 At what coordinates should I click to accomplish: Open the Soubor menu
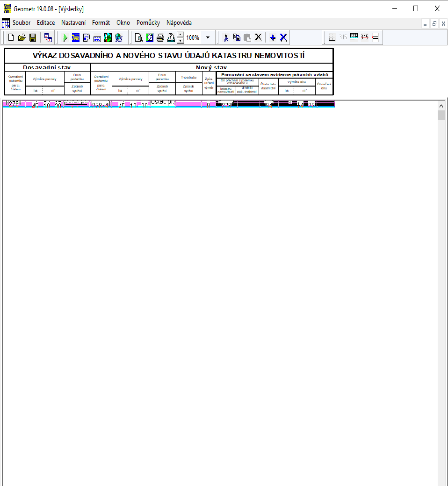pos(22,22)
